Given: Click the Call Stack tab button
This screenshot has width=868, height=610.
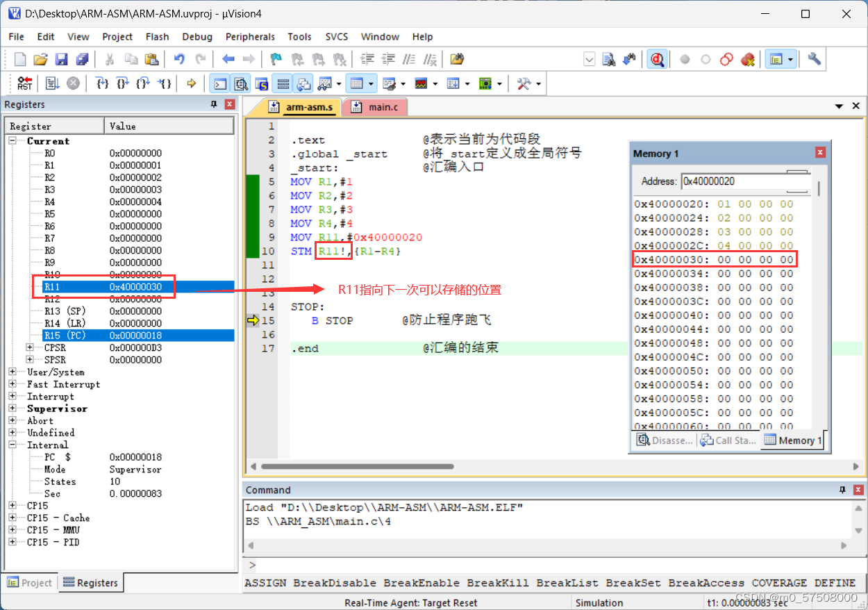Looking at the screenshot, I should (x=727, y=440).
